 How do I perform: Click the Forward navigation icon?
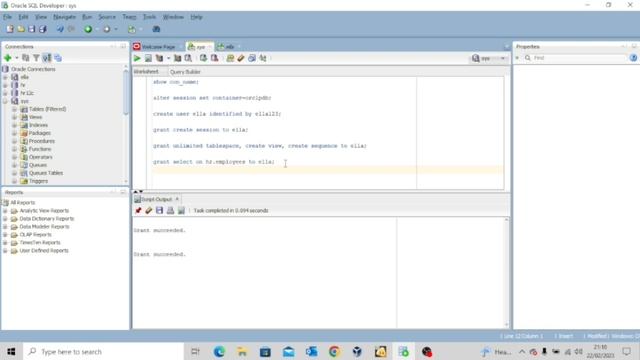[107, 29]
